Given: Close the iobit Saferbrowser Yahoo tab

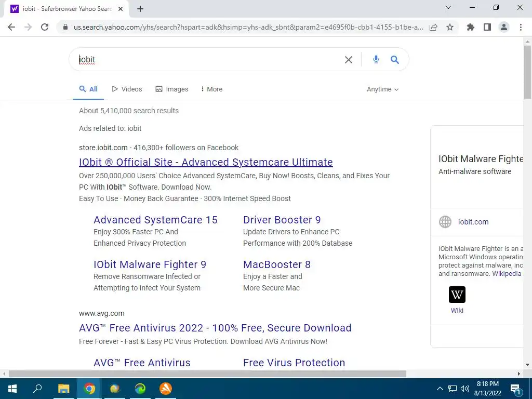Looking at the screenshot, I should pos(121,9).
